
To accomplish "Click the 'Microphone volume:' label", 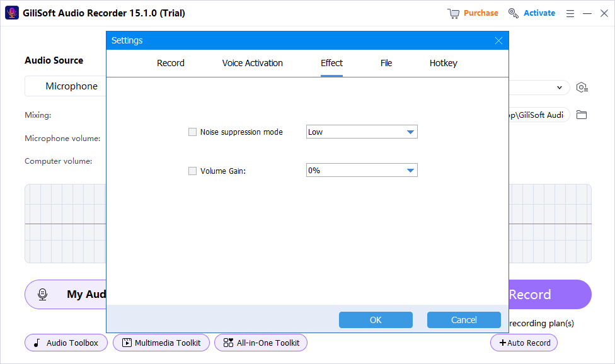I will pos(62,139).
